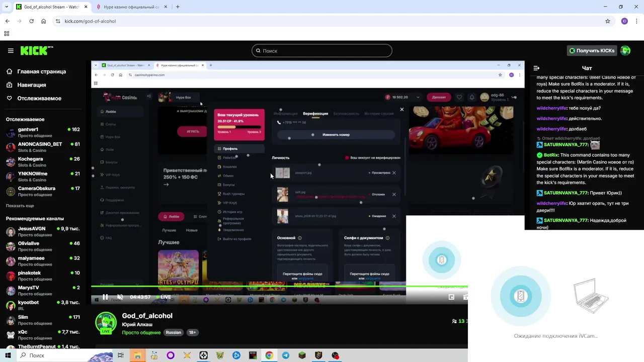
Task: Click God_of_alcohol streamer avatar
Action: (106, 323)
